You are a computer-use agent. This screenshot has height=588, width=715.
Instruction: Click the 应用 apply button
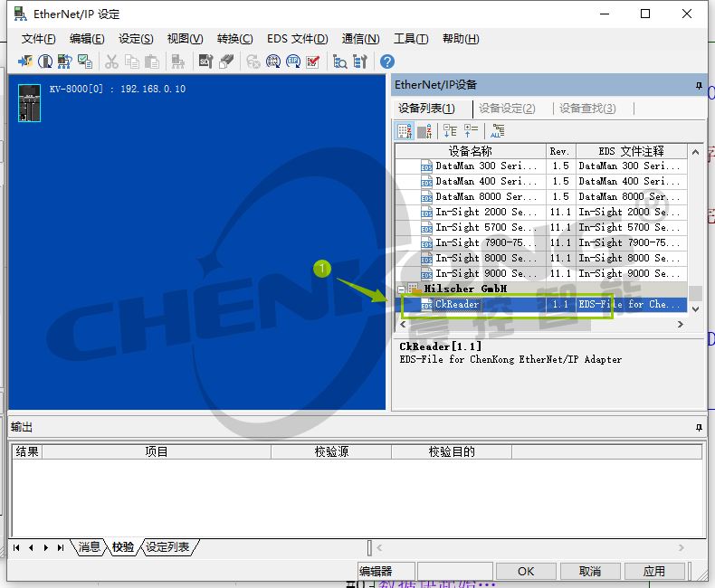click(653, 571)
